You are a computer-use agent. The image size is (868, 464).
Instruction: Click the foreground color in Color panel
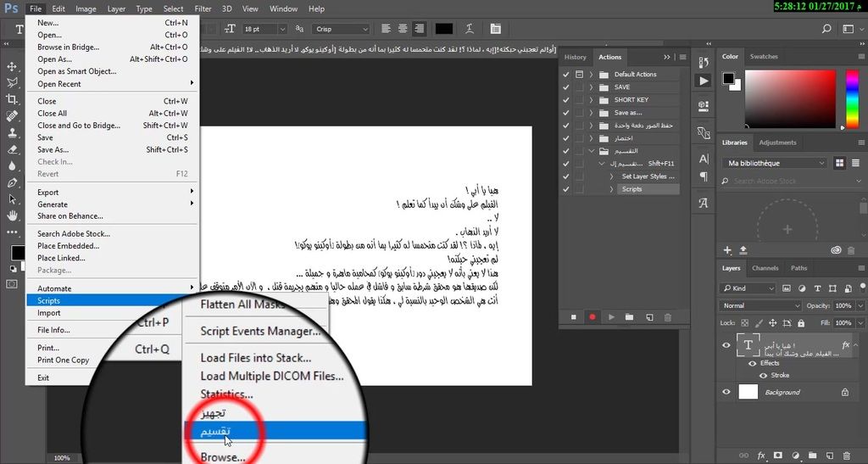tap(728, 78)
